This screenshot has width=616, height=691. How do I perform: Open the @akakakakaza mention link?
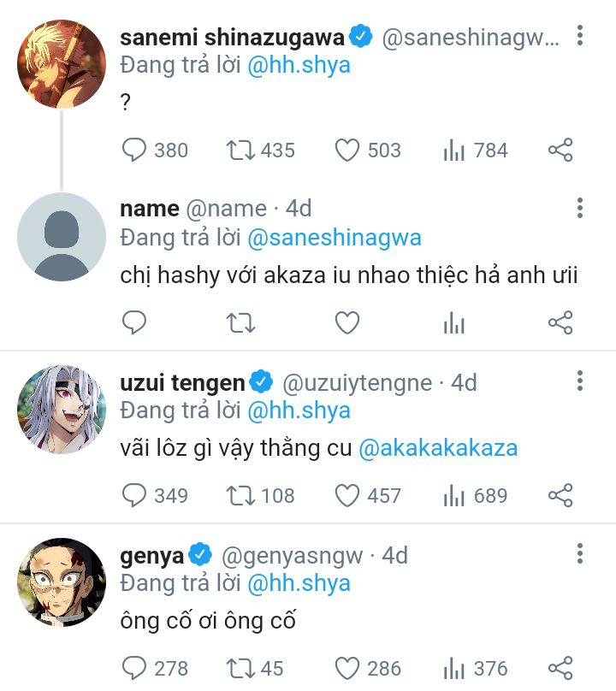[x=438, y=447]
